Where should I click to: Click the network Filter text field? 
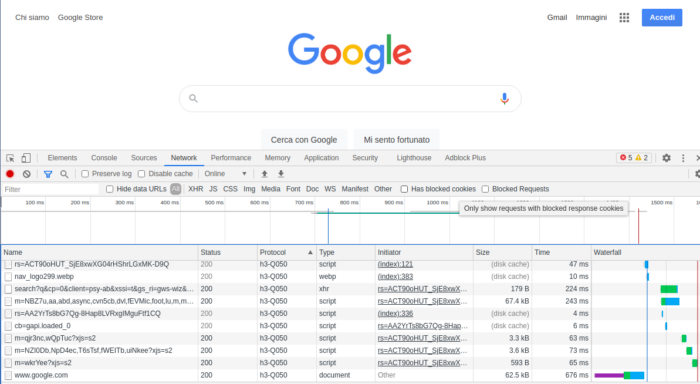50,189
